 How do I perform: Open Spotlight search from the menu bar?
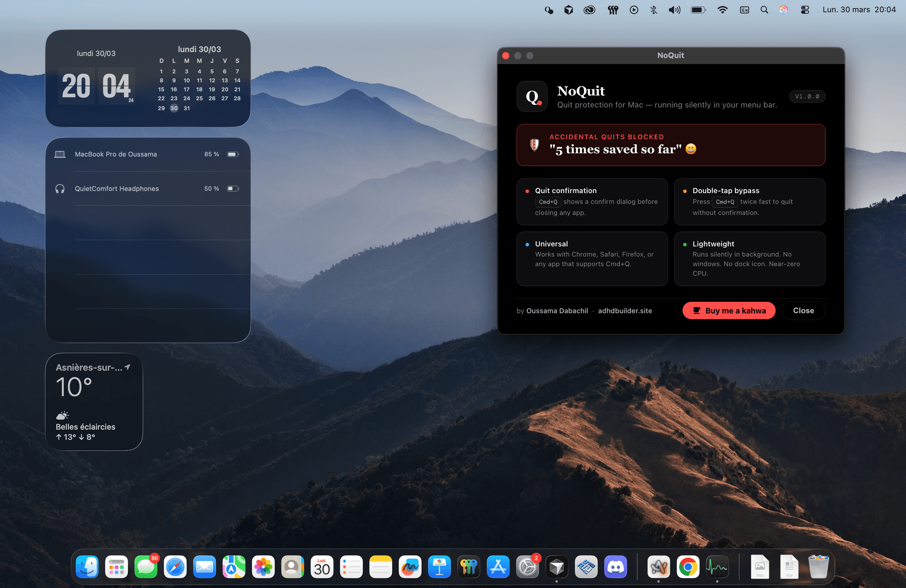[764, 9]
